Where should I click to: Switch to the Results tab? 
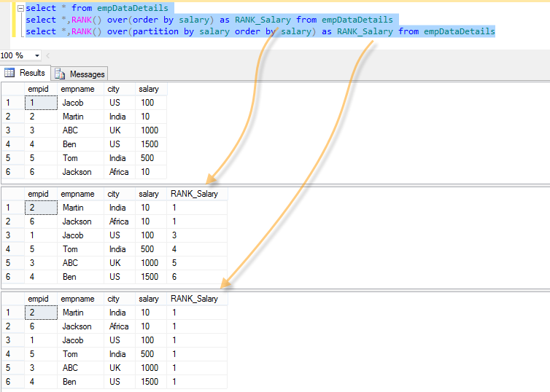click(26, 73)
